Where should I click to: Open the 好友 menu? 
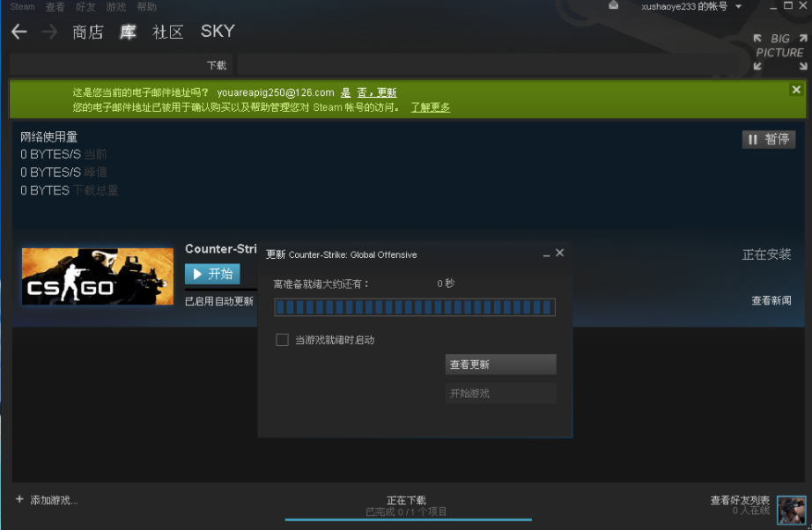point(85,7)
